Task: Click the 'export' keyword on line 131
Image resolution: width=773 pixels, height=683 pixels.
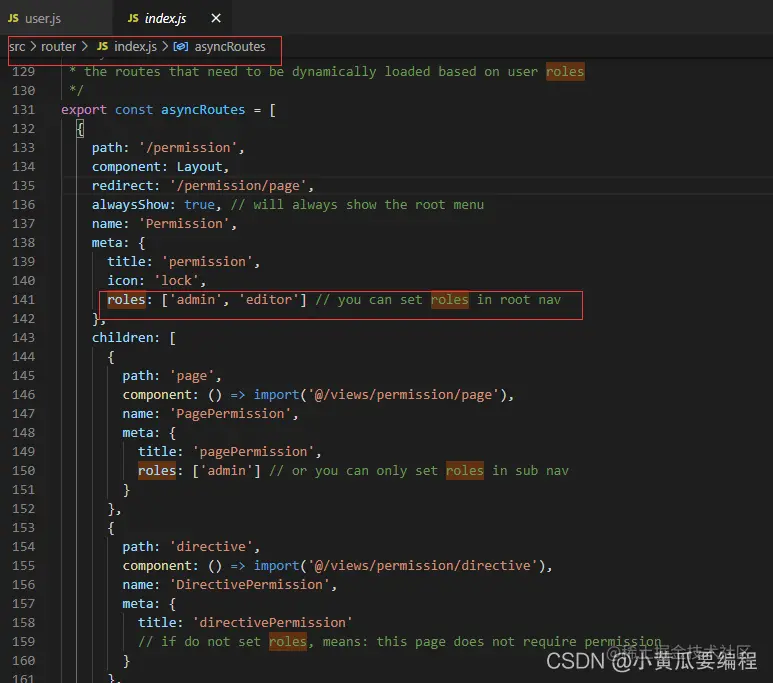Action: point(84,109)
